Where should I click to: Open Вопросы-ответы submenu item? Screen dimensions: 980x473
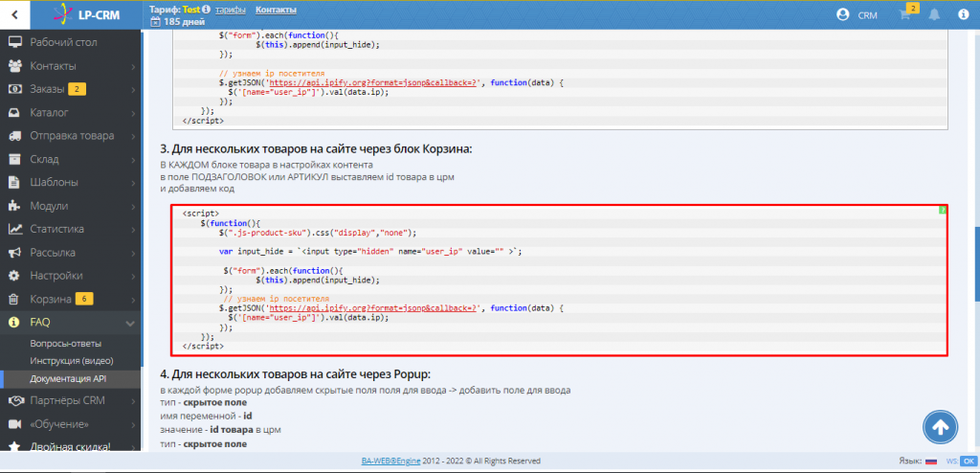click(66, 344)
